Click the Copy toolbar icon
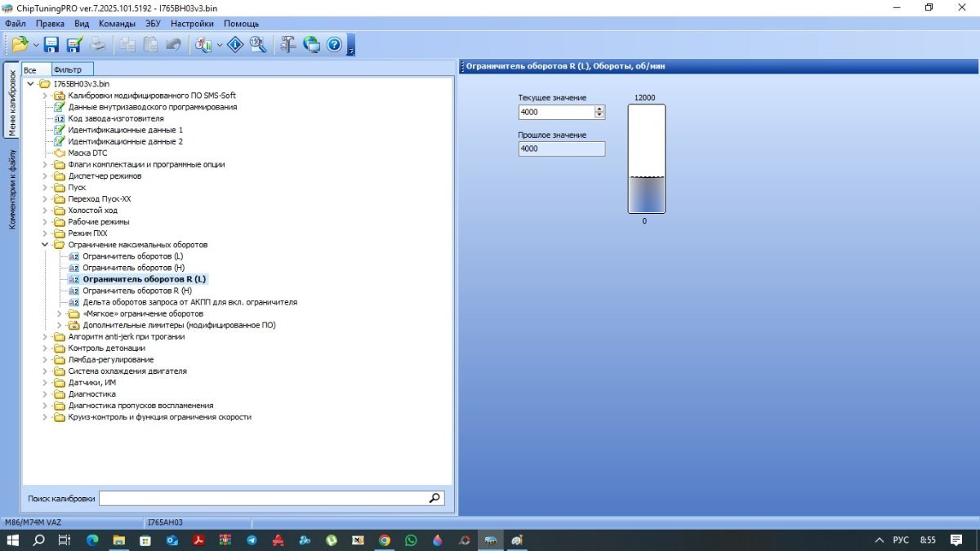The image size is (980, 551). click(x=127, y=44)
